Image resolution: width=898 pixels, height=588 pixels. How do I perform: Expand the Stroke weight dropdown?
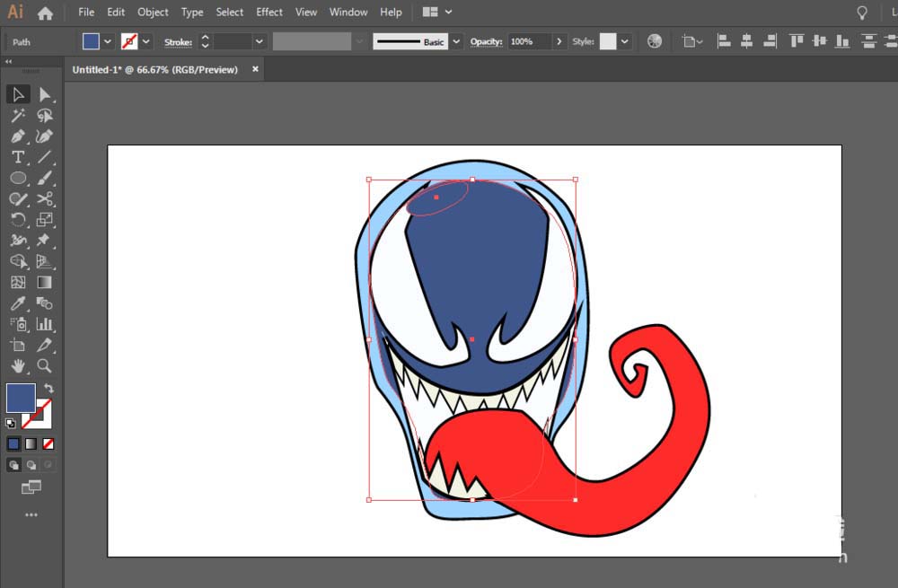(260, 42)
